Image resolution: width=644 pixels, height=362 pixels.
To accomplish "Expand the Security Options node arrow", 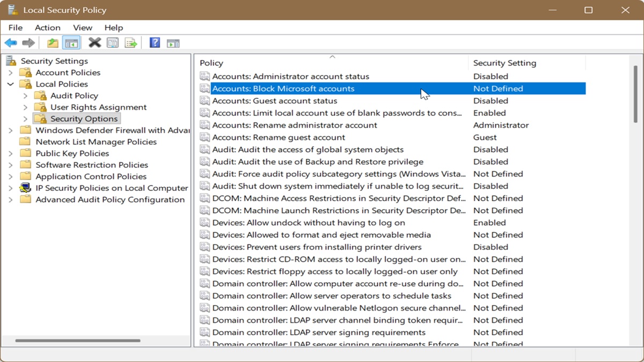I will [25, 119].
